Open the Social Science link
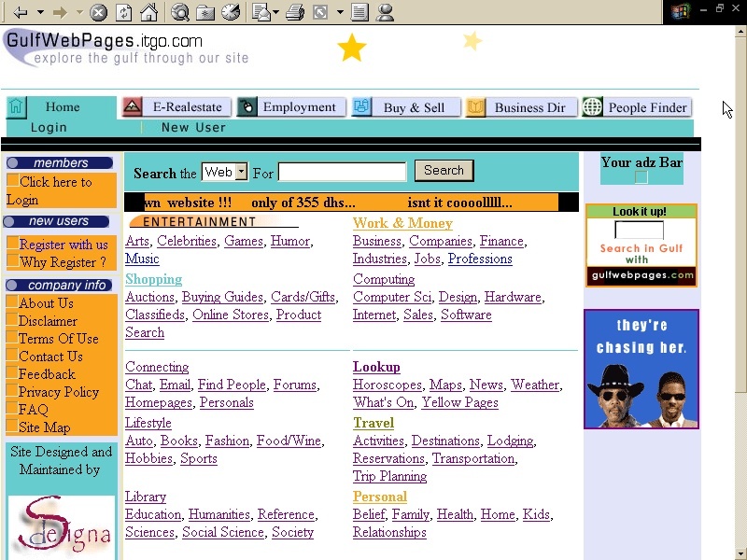 [x=223, y=532]
